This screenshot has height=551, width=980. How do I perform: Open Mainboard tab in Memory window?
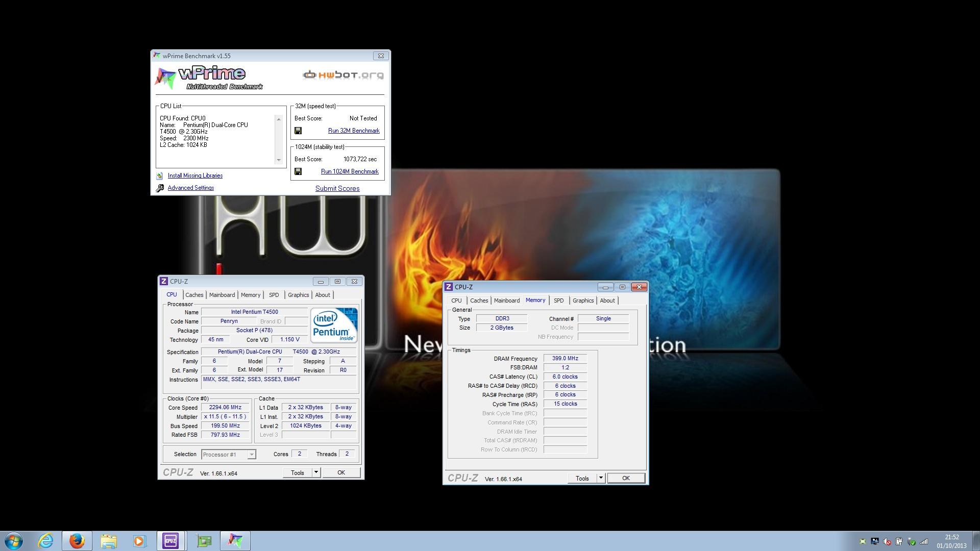(x=507, y=300)
